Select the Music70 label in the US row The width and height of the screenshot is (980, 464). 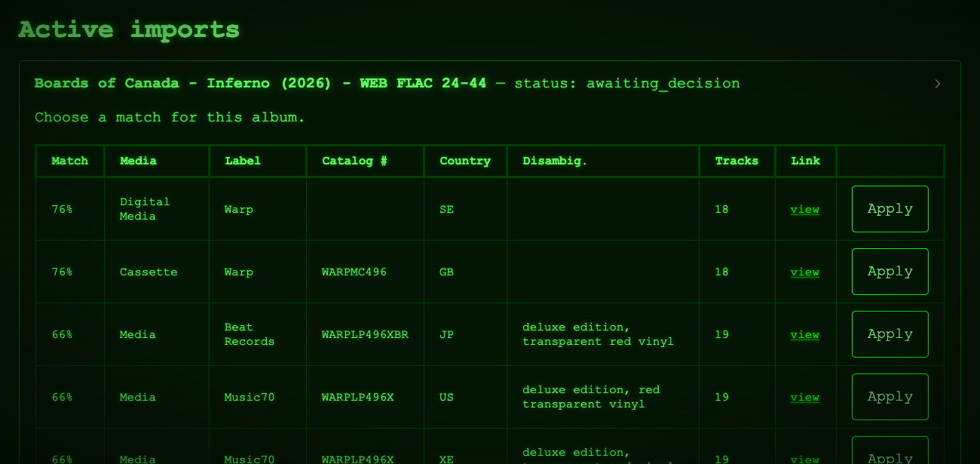point(250,397)
